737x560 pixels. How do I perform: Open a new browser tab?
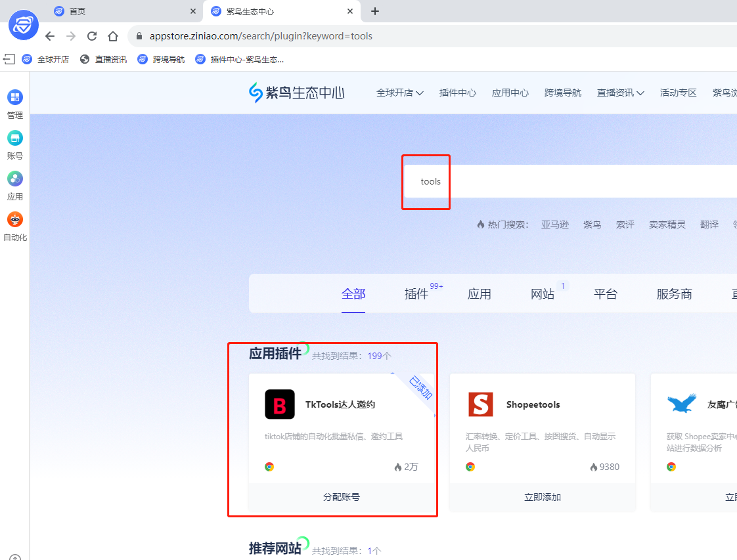point(374,11)
